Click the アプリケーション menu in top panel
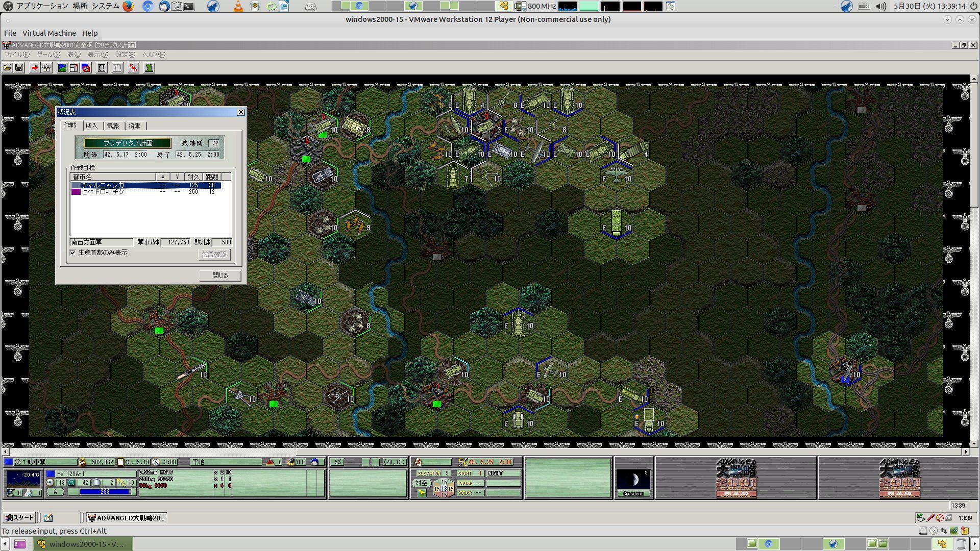The image size is (980, 551). (x=42, y=6)
